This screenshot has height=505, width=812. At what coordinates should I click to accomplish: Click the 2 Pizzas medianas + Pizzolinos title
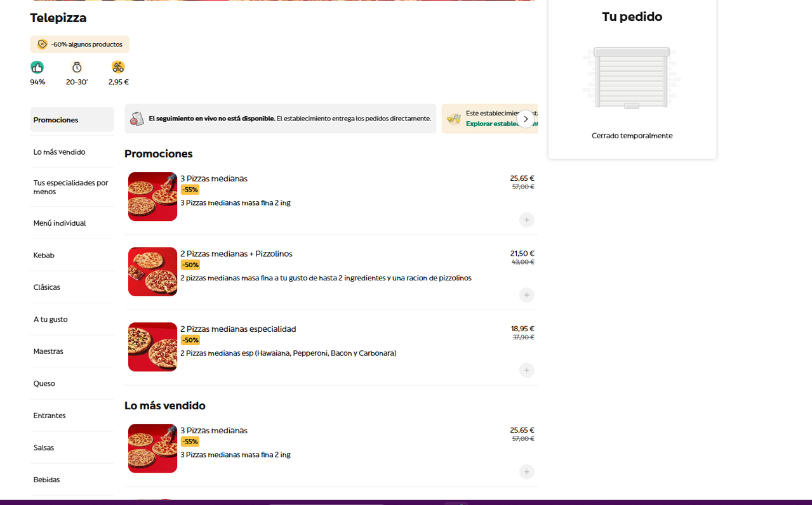tap(236, 254)
